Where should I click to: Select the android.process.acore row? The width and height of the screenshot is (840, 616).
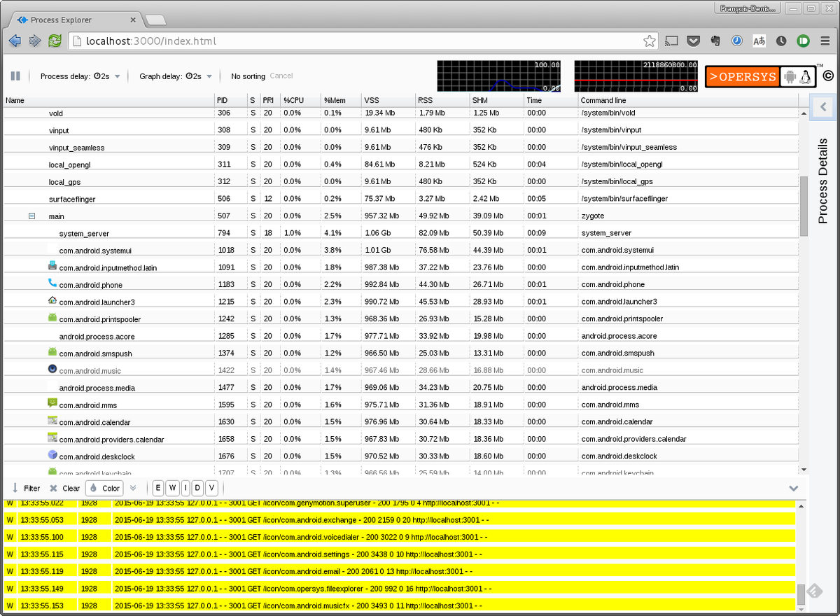[x=402, y=336]
